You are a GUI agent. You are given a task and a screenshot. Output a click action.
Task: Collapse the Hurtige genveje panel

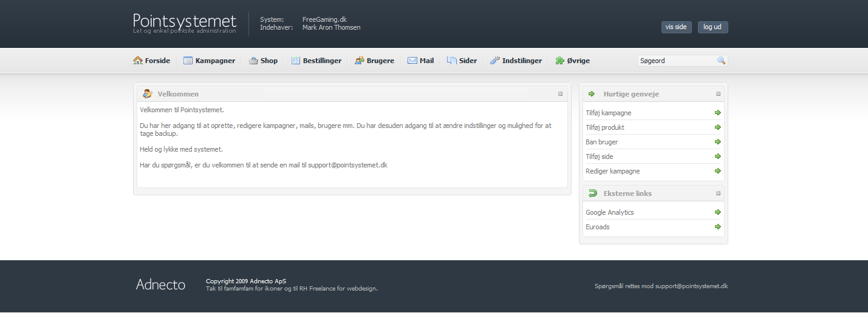718,94
